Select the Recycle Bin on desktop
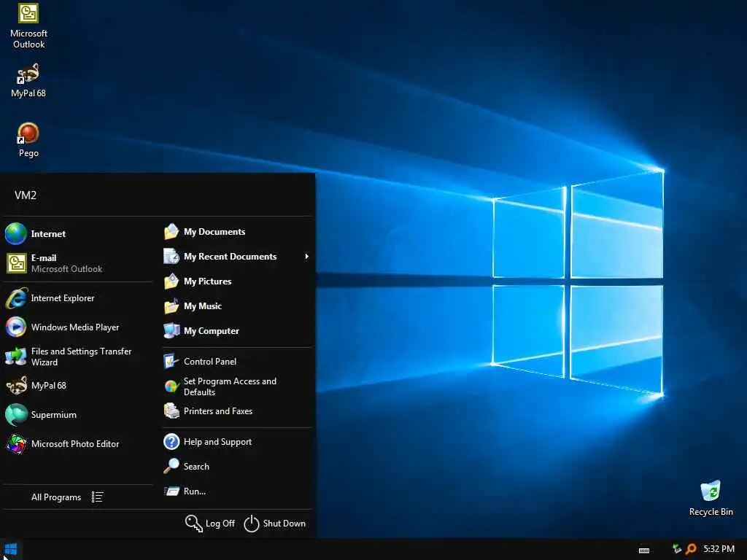 tap(711, 498)
